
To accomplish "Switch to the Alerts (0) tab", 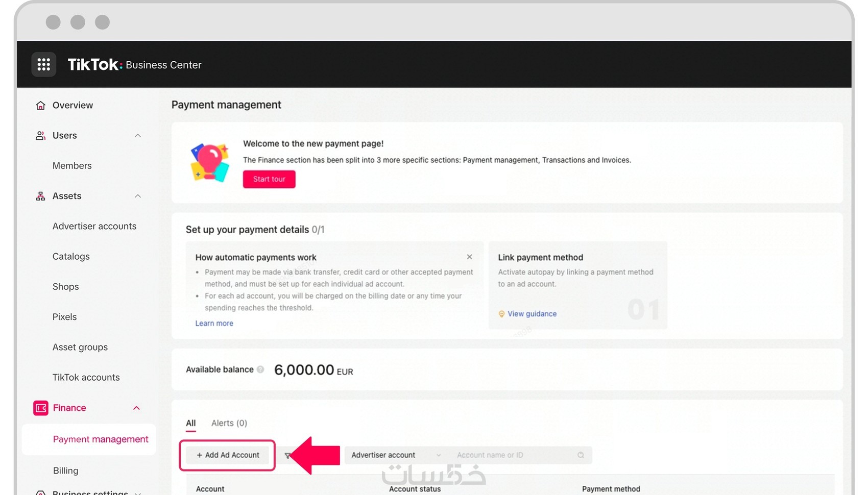I will tap(229, 423).
